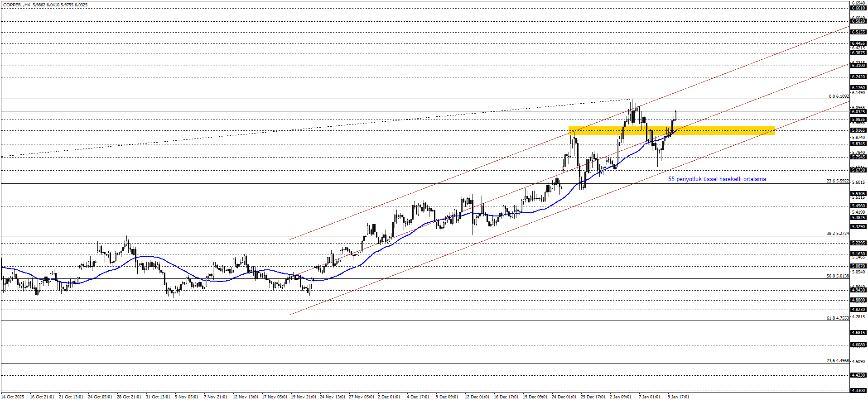This screenshot has width=868, height=402.
Task: Select the 5.5305 price level tag
Action: click(858, 194)
